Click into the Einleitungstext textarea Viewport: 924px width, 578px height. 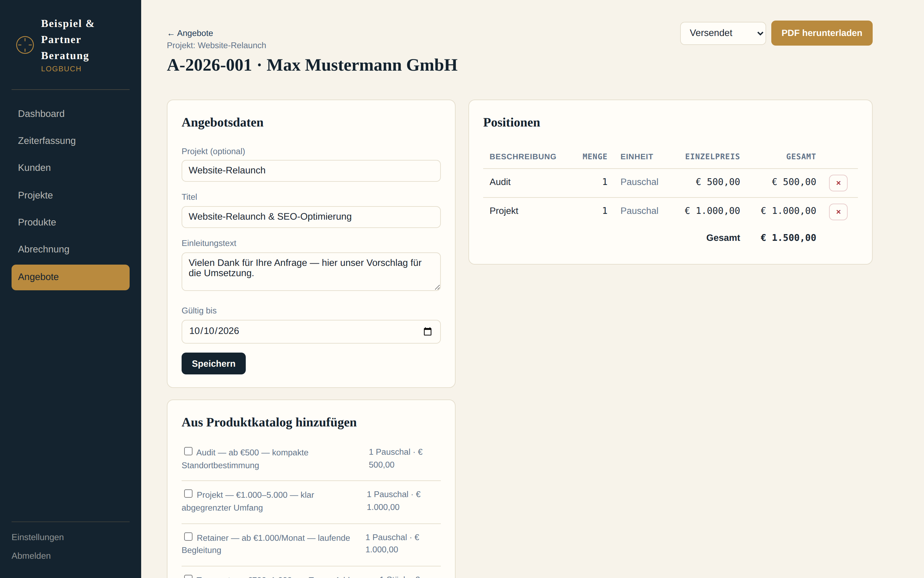point(311,271)
